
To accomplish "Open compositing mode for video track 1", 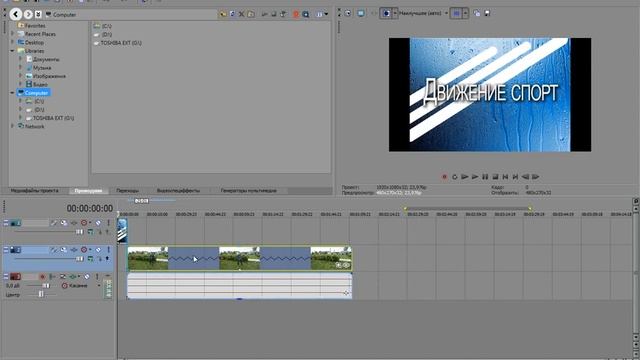I will coord(90,232).
